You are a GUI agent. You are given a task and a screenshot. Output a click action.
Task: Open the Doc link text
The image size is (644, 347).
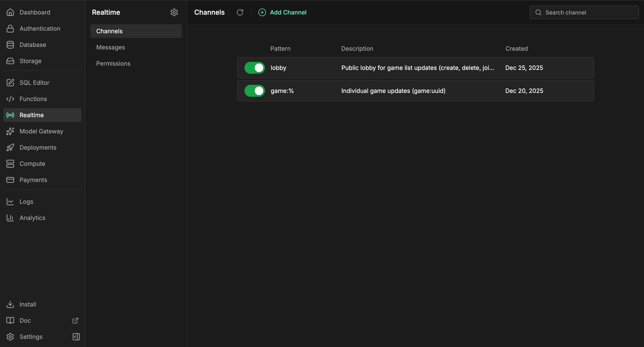25,321
